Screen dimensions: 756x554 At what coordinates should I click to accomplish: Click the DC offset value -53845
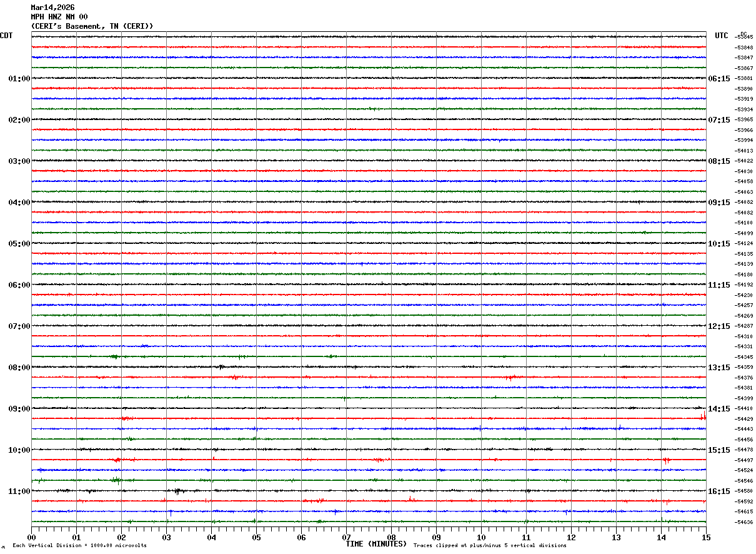[745, 38]
